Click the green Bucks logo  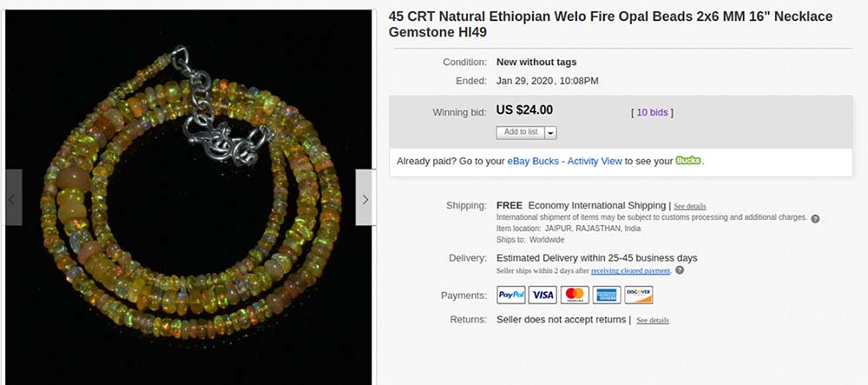point(688,161)
